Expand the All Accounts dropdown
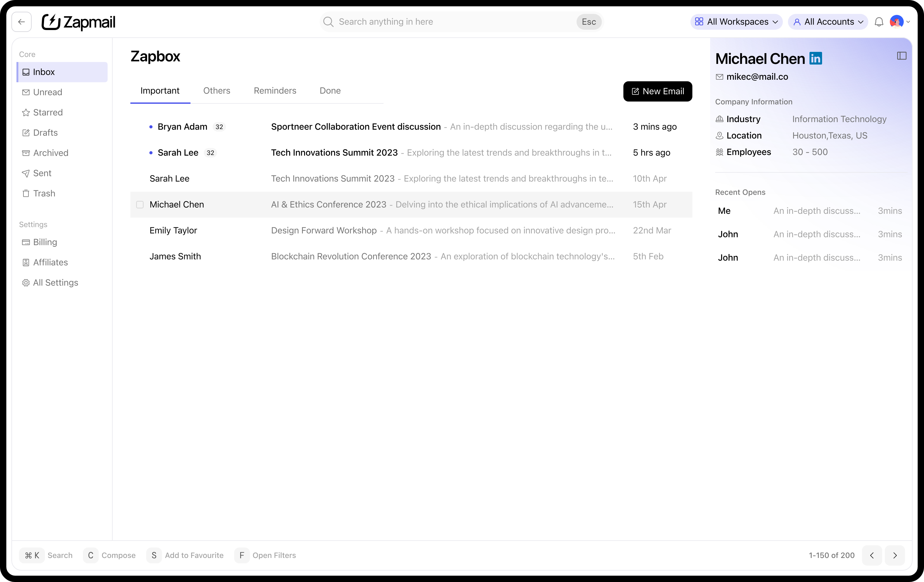Image resolution: width=924 pixels, height=582 pixels. click(828, 22)
